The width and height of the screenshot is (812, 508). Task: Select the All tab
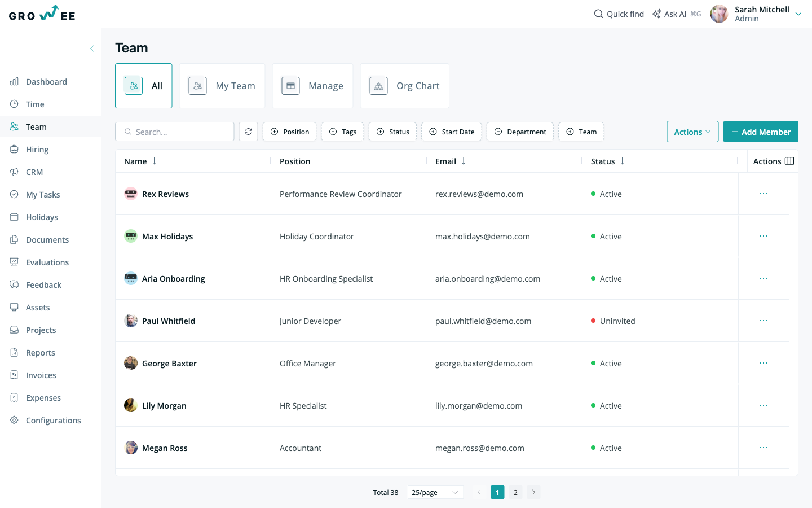pos(144,86)
